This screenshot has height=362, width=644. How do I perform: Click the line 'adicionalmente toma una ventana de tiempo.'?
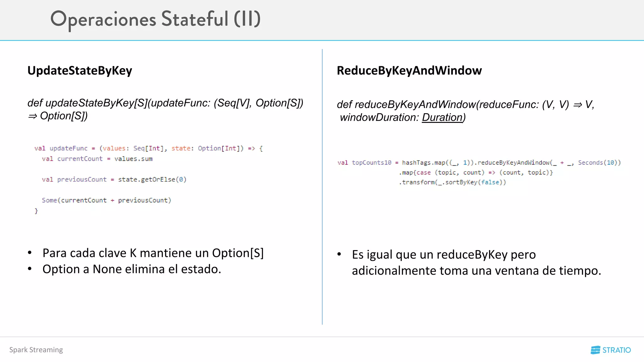click(x=476, y=271)
